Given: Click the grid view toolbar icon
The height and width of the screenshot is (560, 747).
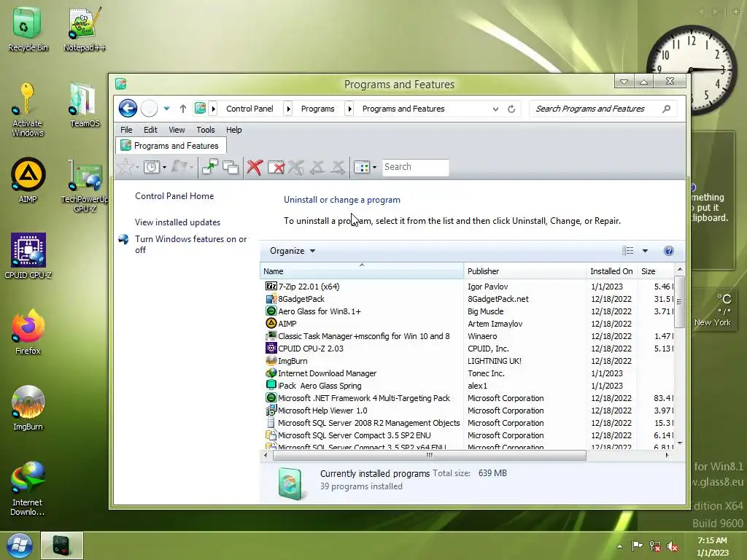Looking at the screenshot, I should pos(362,167).
